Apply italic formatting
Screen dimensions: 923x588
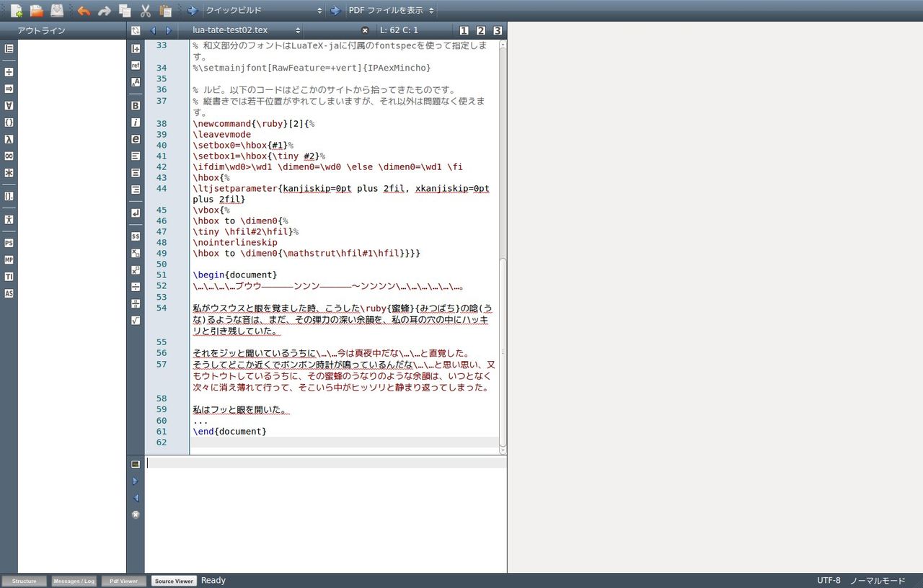click(x=136, y=122)
